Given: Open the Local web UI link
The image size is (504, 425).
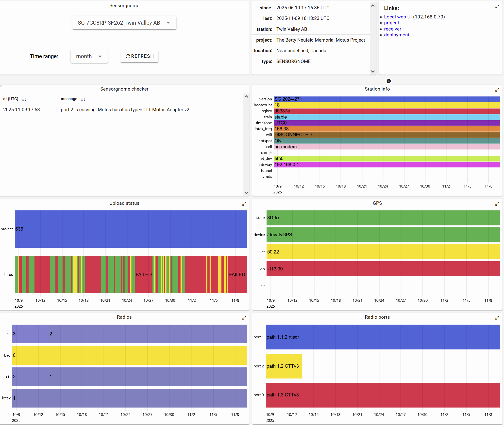Looking at the screenshot, I should 398,17.
